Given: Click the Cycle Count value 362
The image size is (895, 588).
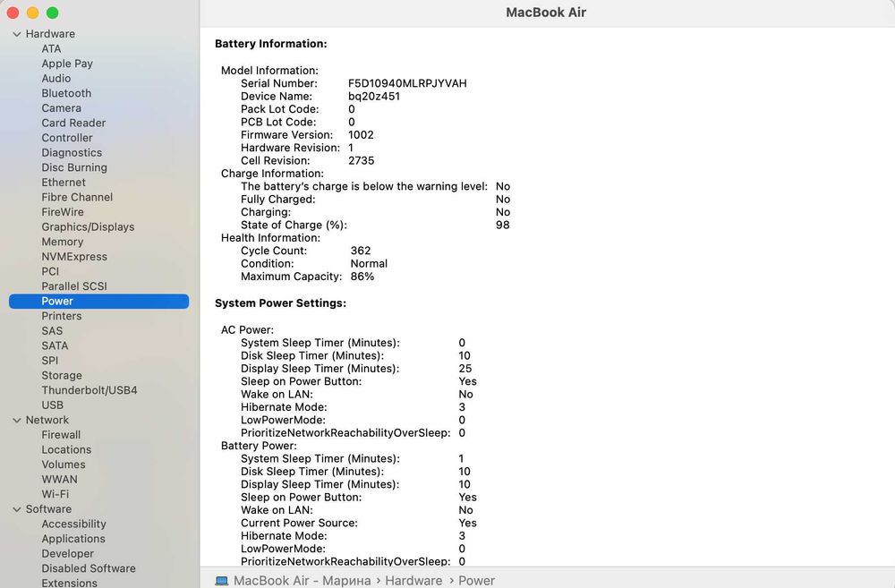Looking at the screenshot, I should pyautogui.click(x=361, y=251).
